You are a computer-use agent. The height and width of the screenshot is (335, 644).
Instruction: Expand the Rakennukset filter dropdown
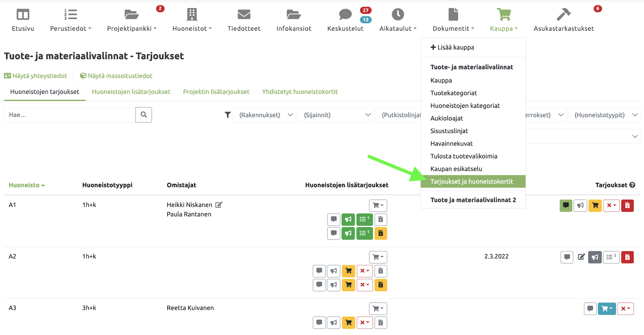pyautogui.click(x=266, y=115)
